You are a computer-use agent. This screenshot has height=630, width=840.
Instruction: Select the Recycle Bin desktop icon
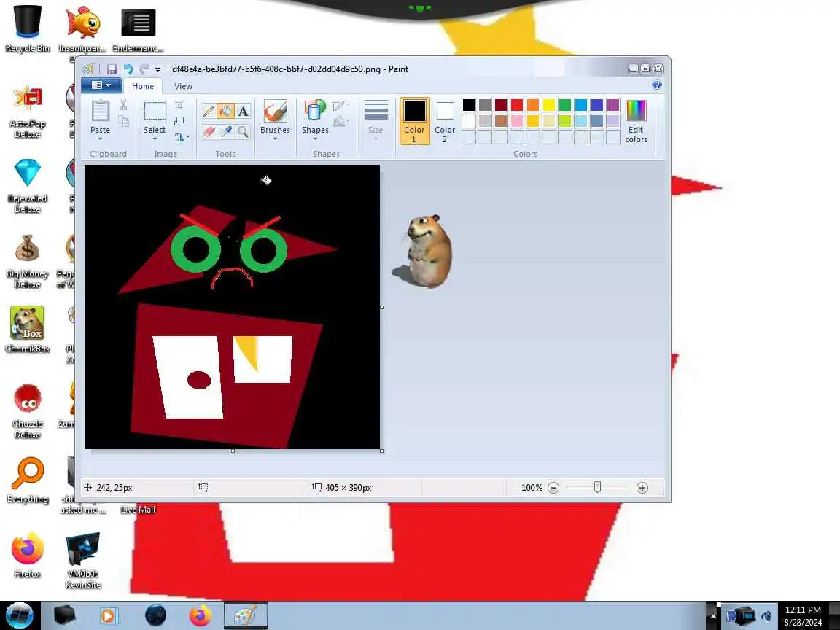point(27,28)
